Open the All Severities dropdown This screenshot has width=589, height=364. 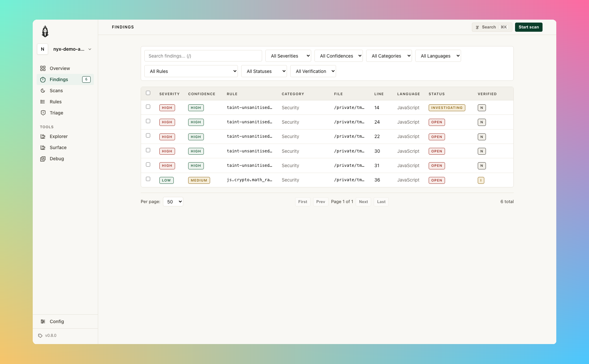(288, 56)
